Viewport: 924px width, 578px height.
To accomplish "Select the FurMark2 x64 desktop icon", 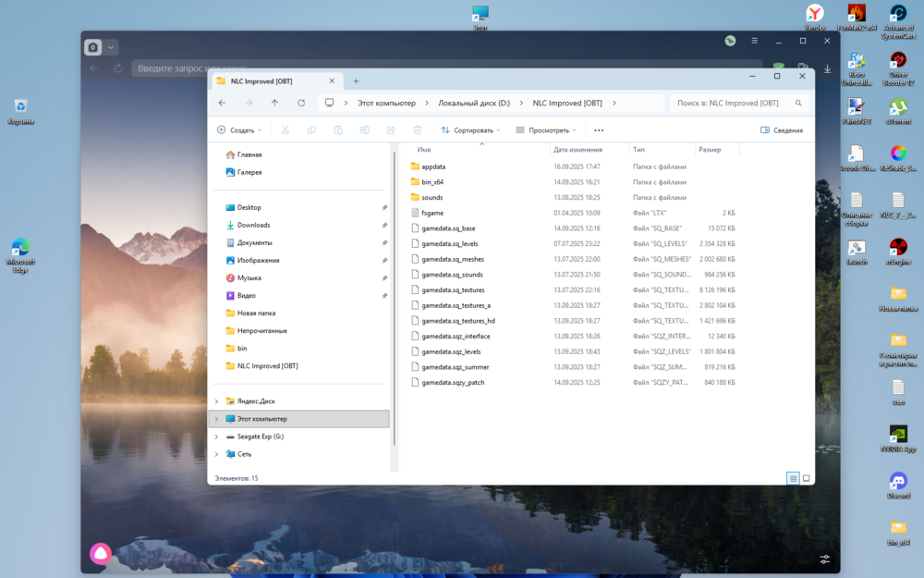I will tap(857, 14).
